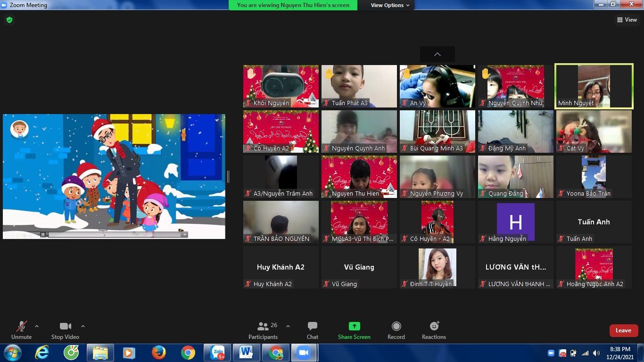Select the Minh Nguyệt video thumbnail
644x362 pixels.
594,86
